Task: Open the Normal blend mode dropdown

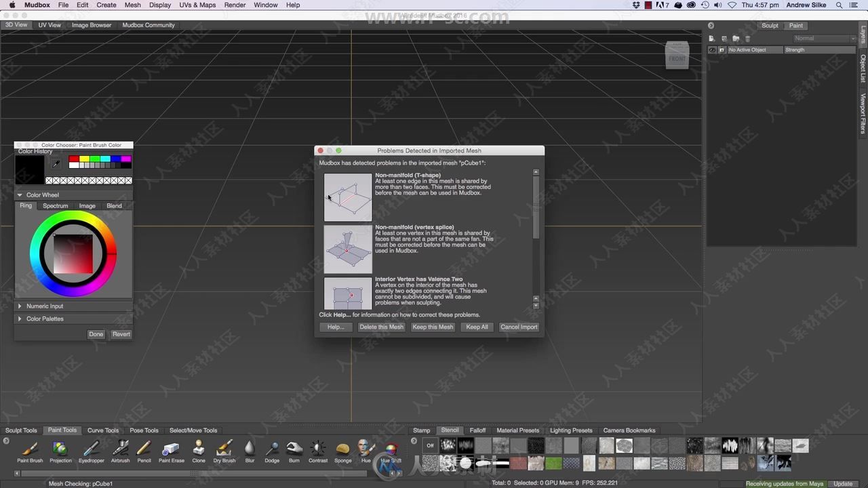Action: click(824, 39)
